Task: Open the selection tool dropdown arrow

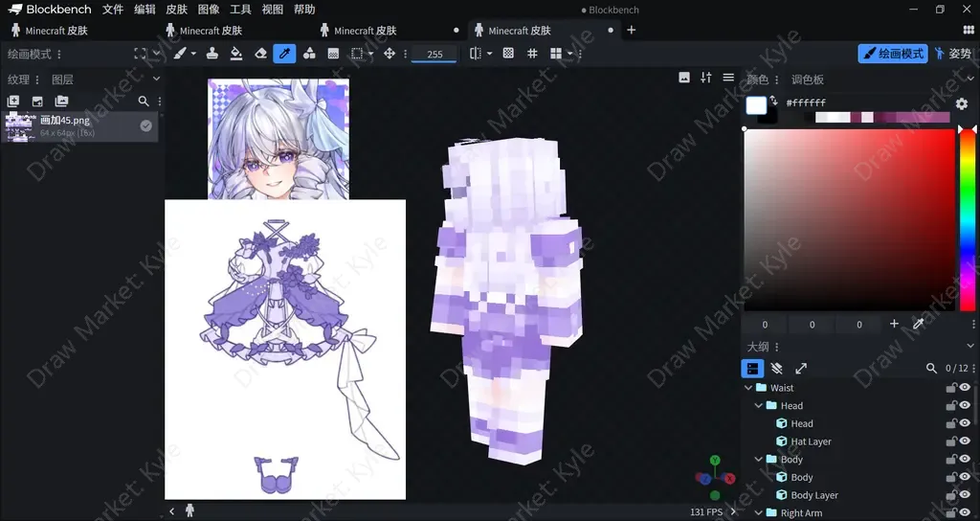Action: 370,54
